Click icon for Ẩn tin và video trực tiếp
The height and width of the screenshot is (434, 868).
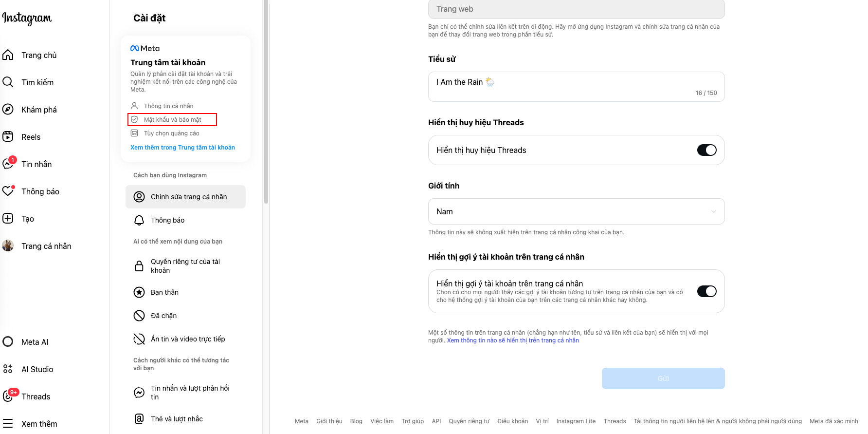(x=139, y=339)
